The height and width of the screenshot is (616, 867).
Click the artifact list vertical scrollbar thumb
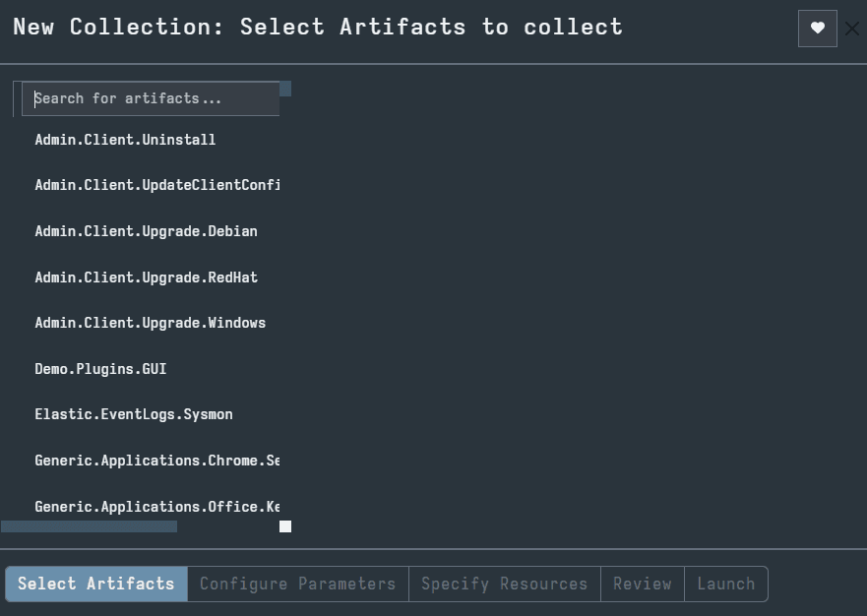(285, 89)
